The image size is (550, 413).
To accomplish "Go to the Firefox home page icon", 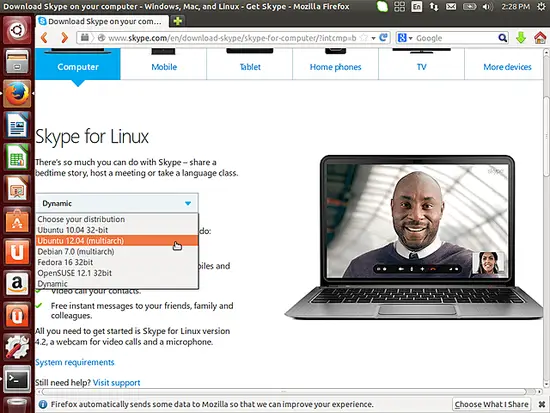I will pos(540,38).
